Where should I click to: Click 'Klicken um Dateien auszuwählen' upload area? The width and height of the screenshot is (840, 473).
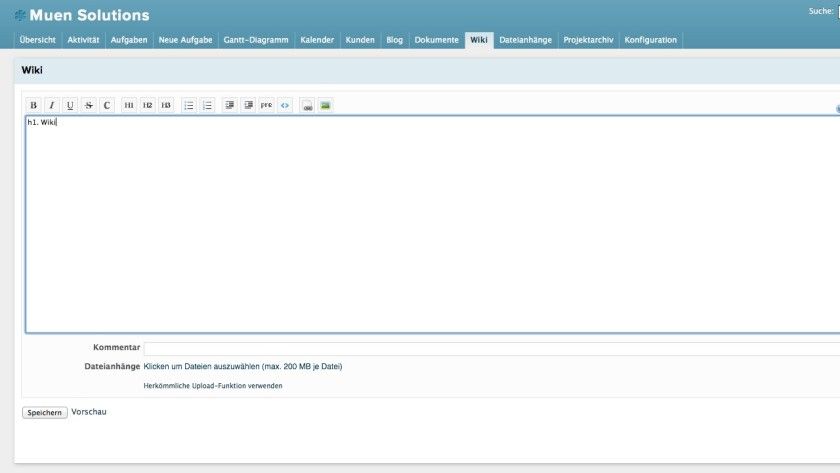pyautogui.click(x=243, y=366)
